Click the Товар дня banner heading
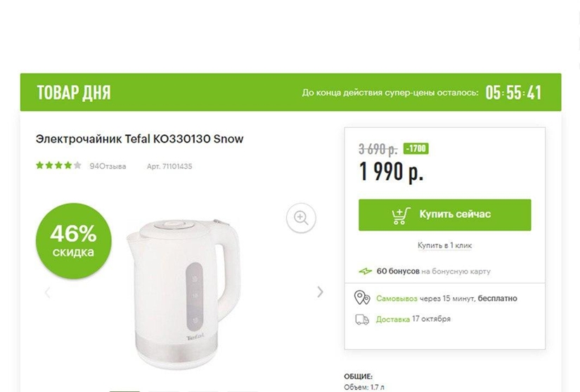The image size is (580, 392). coord(74,92)
